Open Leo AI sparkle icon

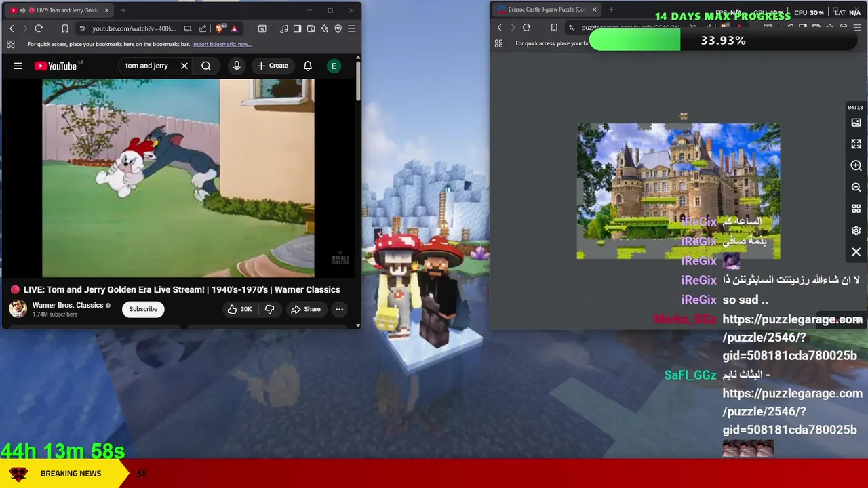coord(324,28)
